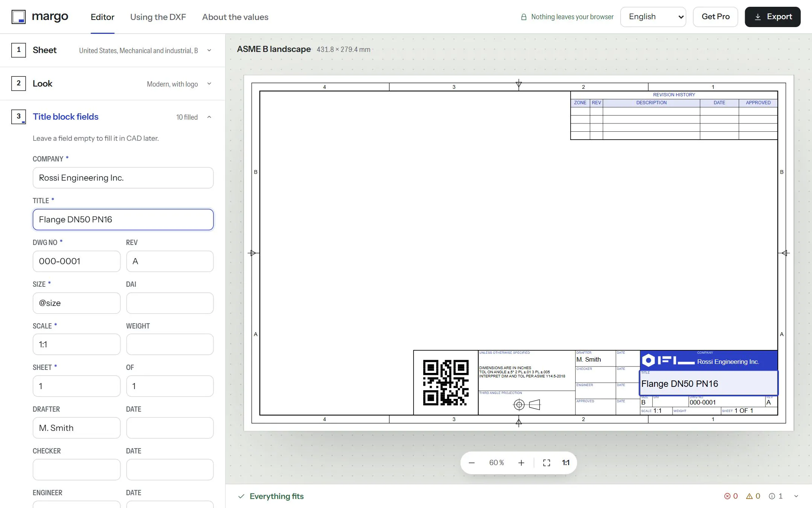
Task: Click the WEIGHT input field
Action: (x=170, y=345)
